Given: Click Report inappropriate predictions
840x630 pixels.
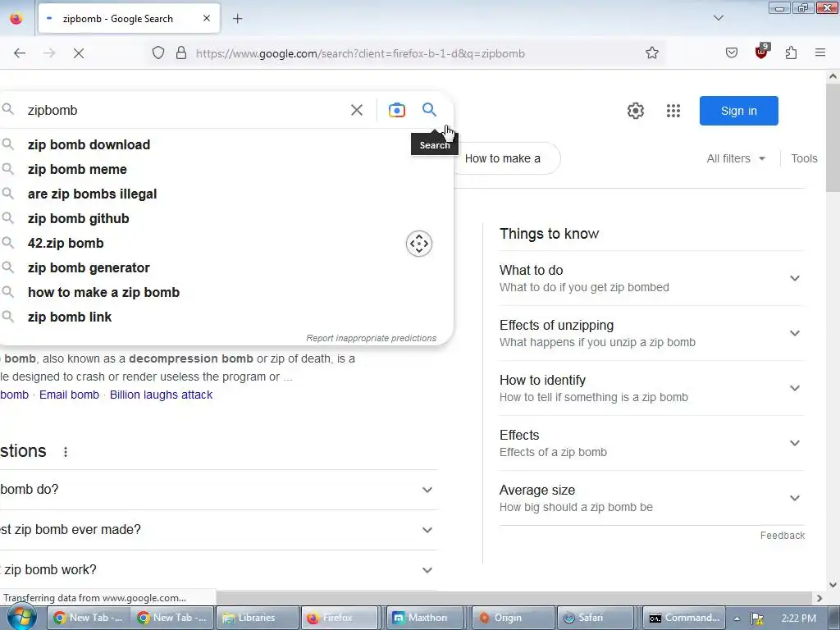Looking at the screenshot, I should (x=372, y=338).
